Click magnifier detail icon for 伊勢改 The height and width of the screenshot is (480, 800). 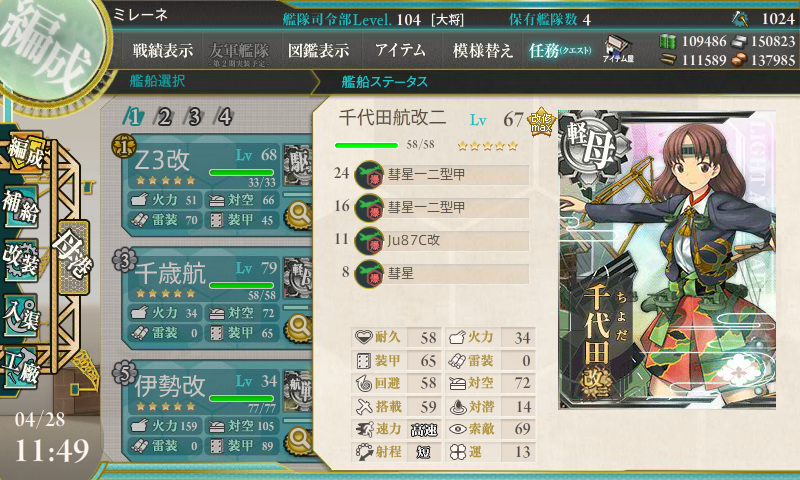[299, 440]
